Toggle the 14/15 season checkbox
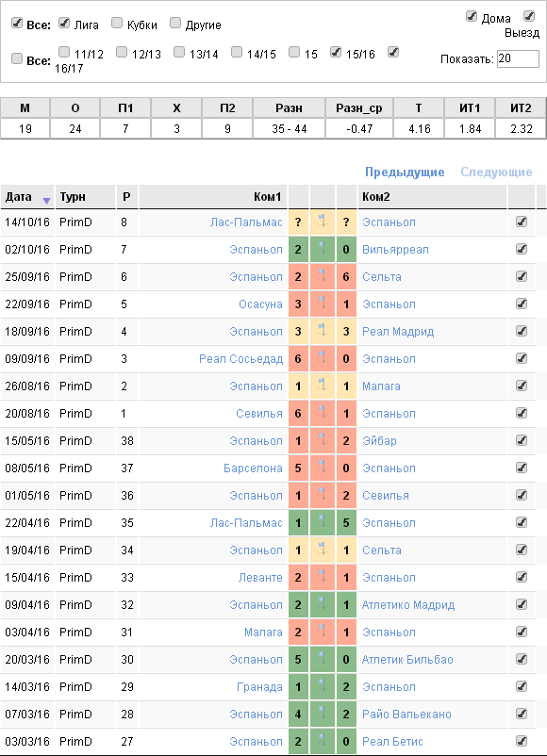547x756 pixels. 237,52
